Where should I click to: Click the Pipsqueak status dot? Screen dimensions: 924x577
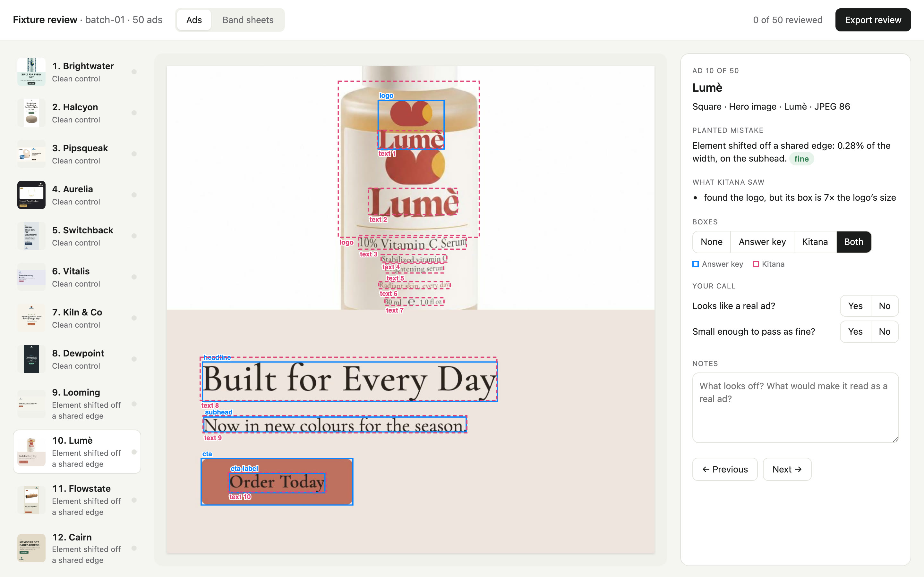coord(134,154)
